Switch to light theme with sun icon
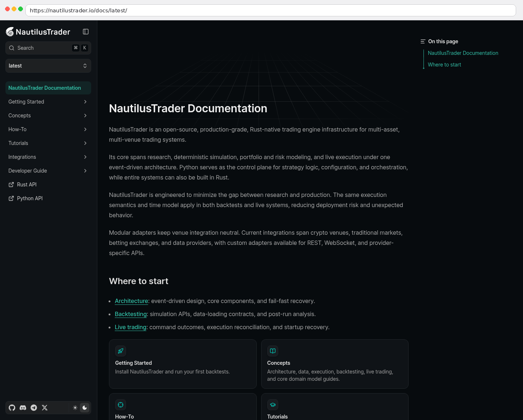This screenshot has height=420, width=523. coord(75,408)
